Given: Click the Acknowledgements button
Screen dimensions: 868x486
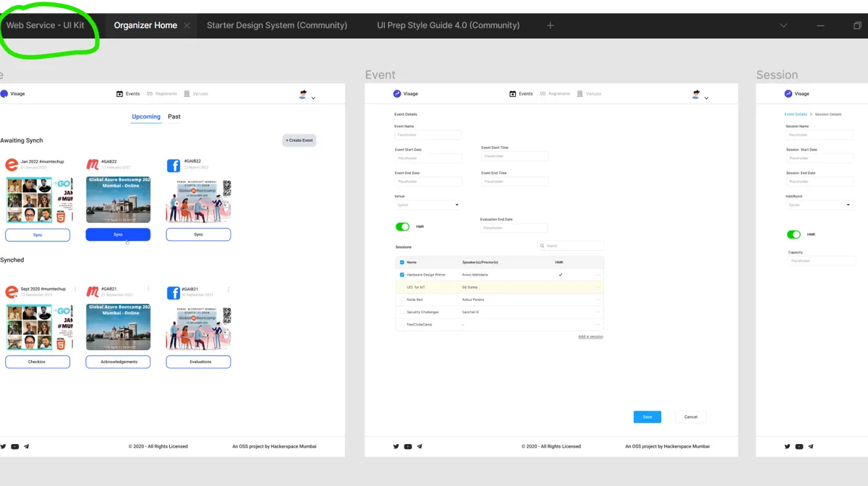Looking at the screenshot, I should click(118, 362).
